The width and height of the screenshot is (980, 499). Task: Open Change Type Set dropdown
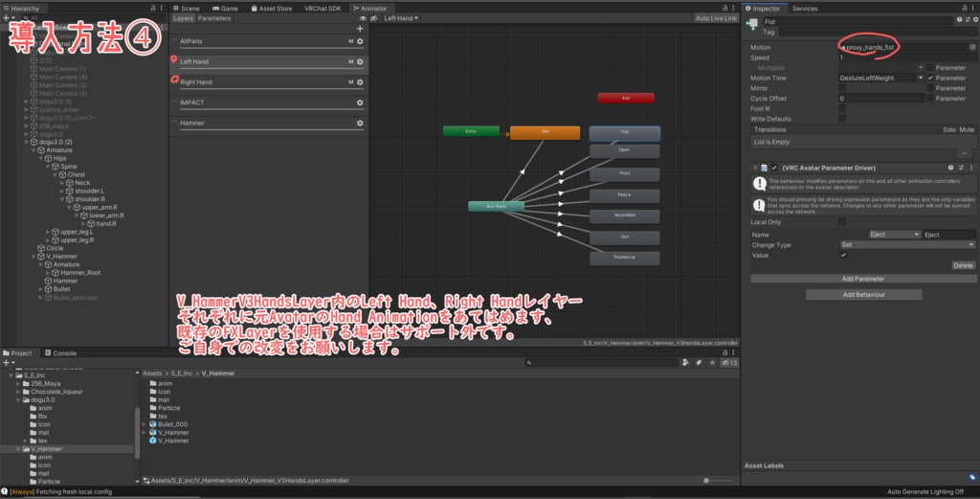click(x=907, y=245)
